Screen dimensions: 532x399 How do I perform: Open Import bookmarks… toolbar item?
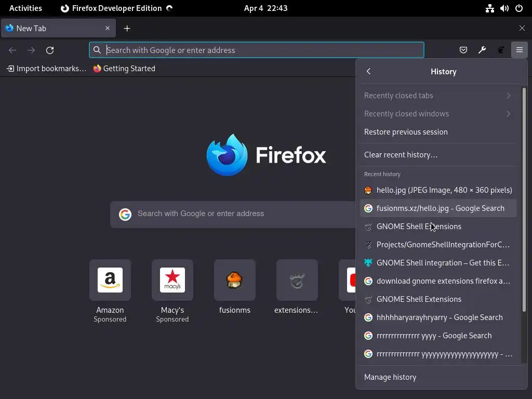pyautogui.click(x=47, y=69)
